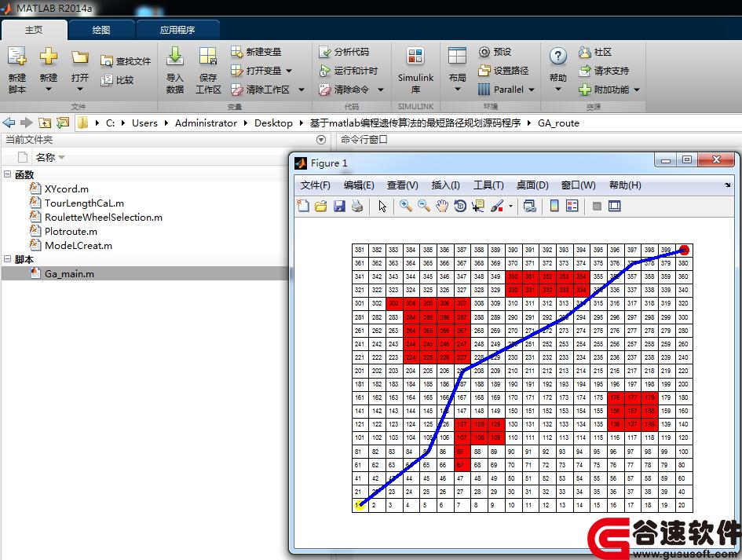Viewport: 742px width, 560px height.
Task: Open the Help (帮助) dropdown
Action: point(558,89)
